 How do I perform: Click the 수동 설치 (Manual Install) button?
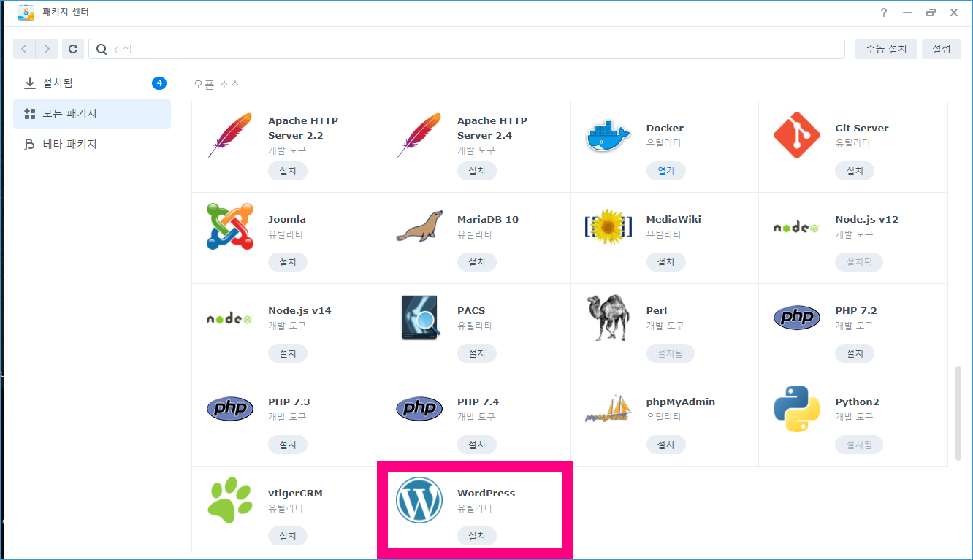click(x=886, y=49)
